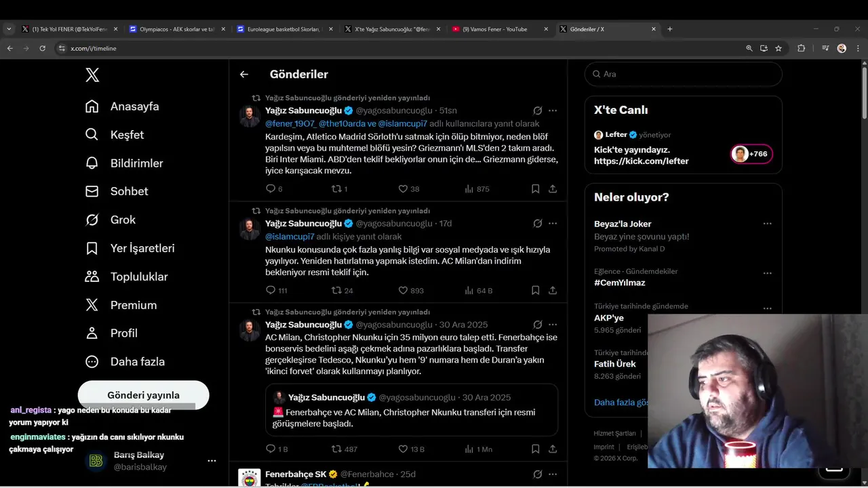Reply to the Nkunku tweet with 111 replies

(x=276, y=290)
